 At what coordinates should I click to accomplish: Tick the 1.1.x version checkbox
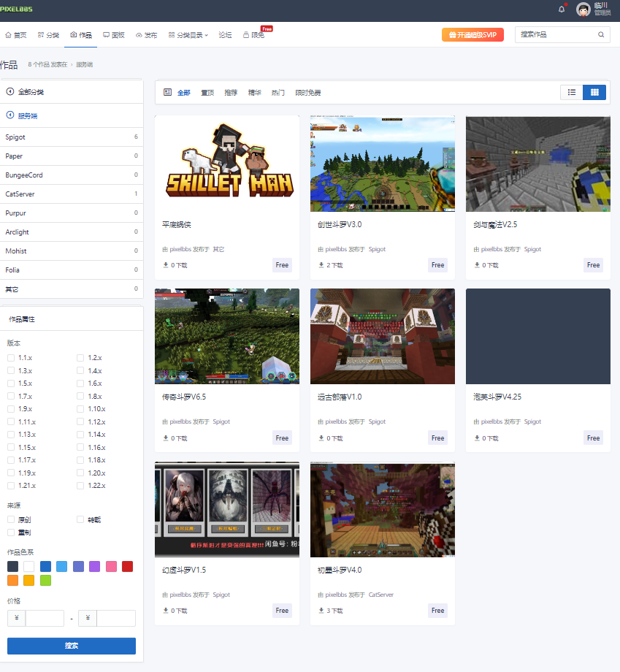pos(11,358)
